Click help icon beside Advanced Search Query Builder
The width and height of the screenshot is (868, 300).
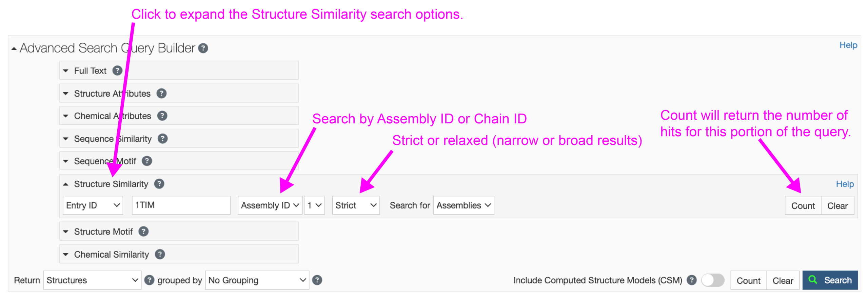click(203, 48)
